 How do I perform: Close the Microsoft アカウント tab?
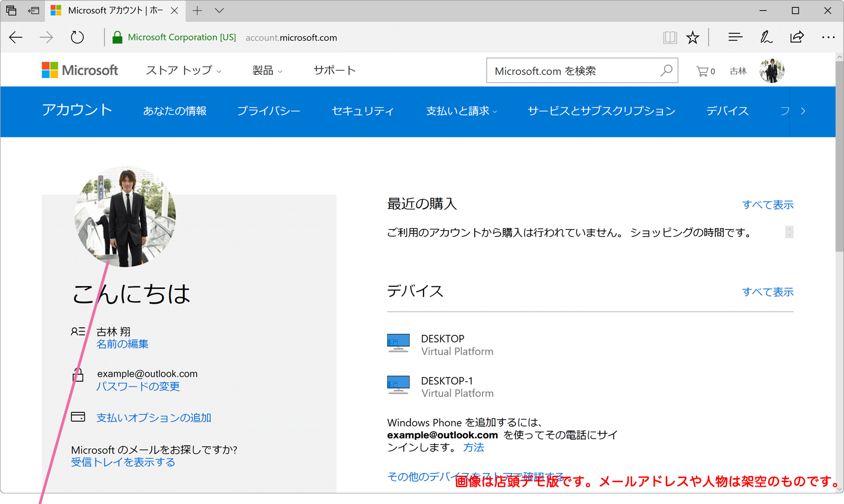click(x=175, y=11)
